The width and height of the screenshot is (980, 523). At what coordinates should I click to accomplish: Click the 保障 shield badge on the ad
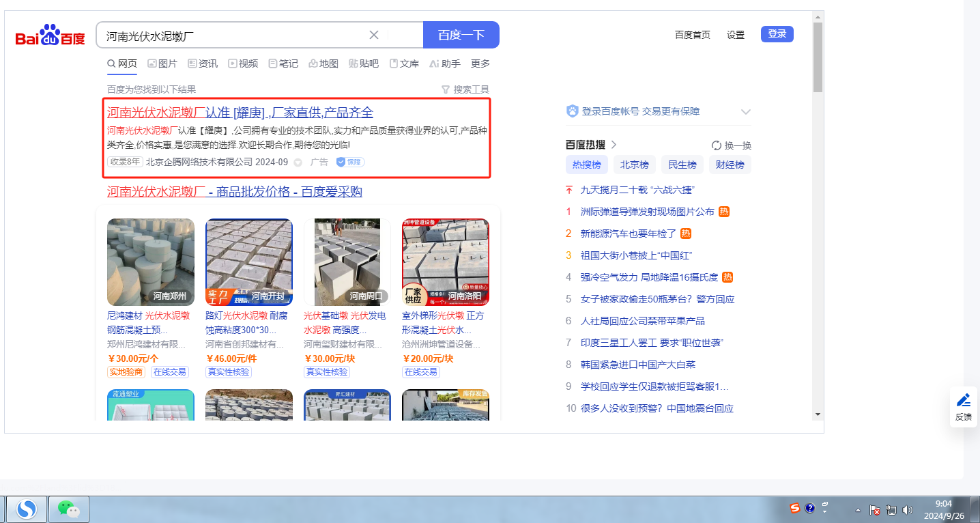[x=350, y=162]
